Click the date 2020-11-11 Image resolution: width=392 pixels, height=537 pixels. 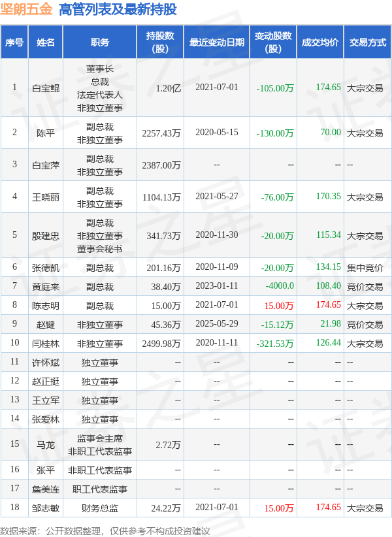pyautogui.click(x=217, y=342)
